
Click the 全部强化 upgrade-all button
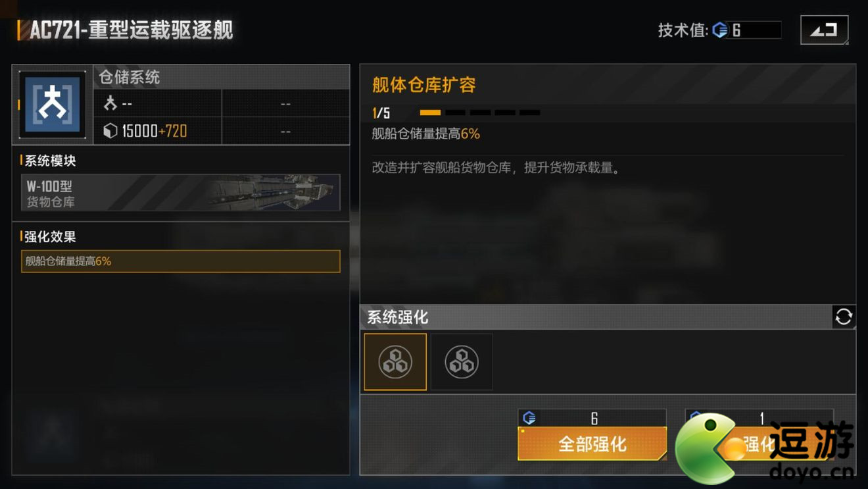coord(592,444)
